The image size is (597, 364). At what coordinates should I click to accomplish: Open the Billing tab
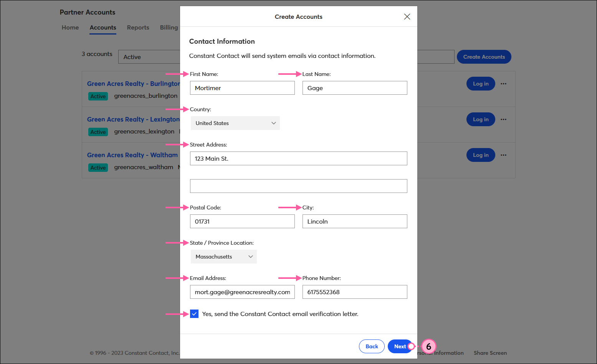(169, 28)
